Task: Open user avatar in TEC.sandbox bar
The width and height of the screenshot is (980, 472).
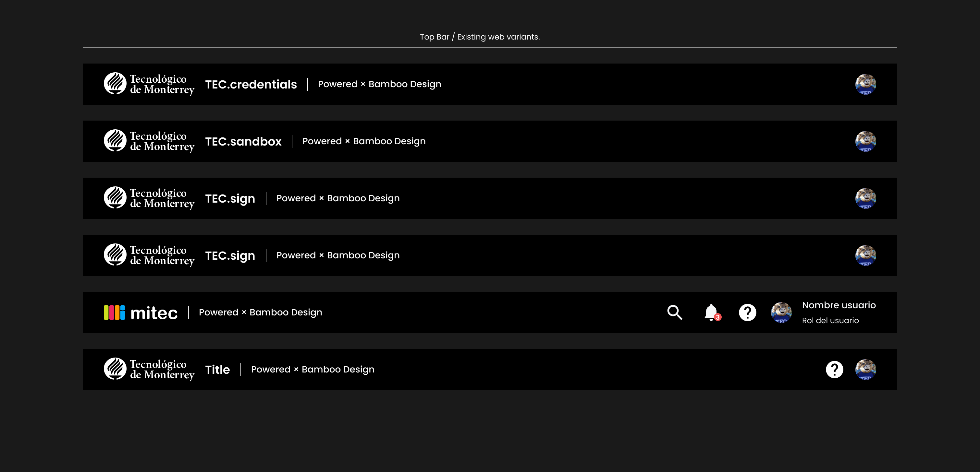Action: [x=865, y=141]
